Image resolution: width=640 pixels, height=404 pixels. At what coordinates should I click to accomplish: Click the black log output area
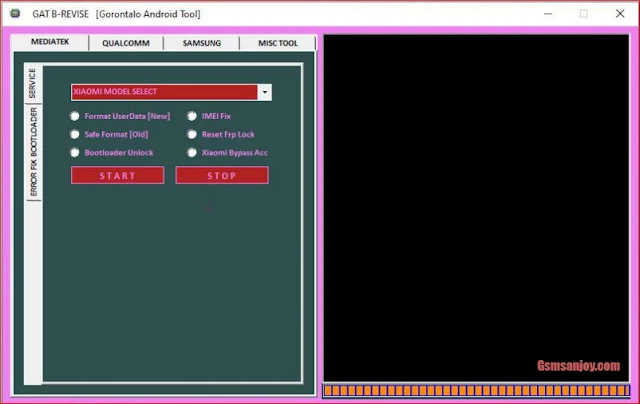pos(476,208)
